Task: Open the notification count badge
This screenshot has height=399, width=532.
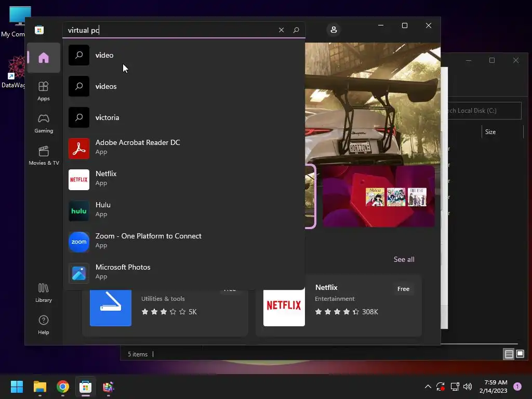Action: (x=517, y=387)
